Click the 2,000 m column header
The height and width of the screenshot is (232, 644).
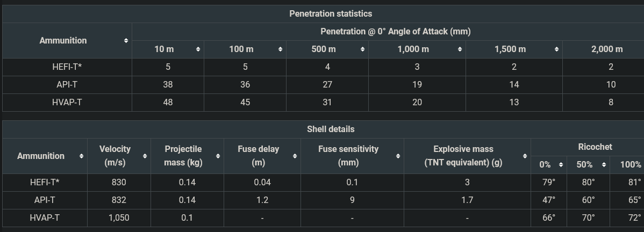click(x=607, y=49)
